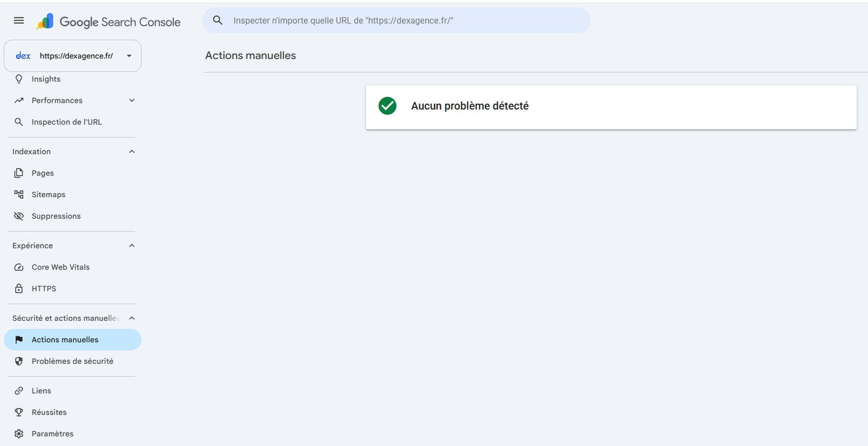Collapse Sécurité et actions manuelles section

[x=132, y=318]
